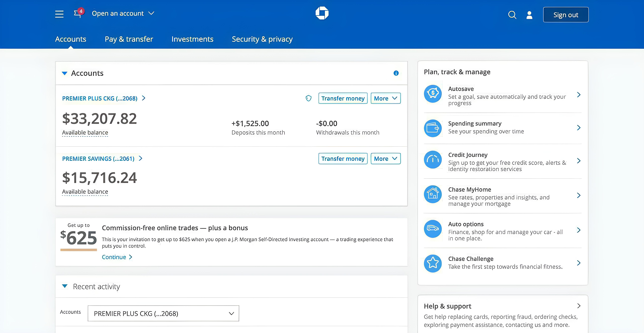Click Transfer money for Premier Savings

tap(343, 158)
